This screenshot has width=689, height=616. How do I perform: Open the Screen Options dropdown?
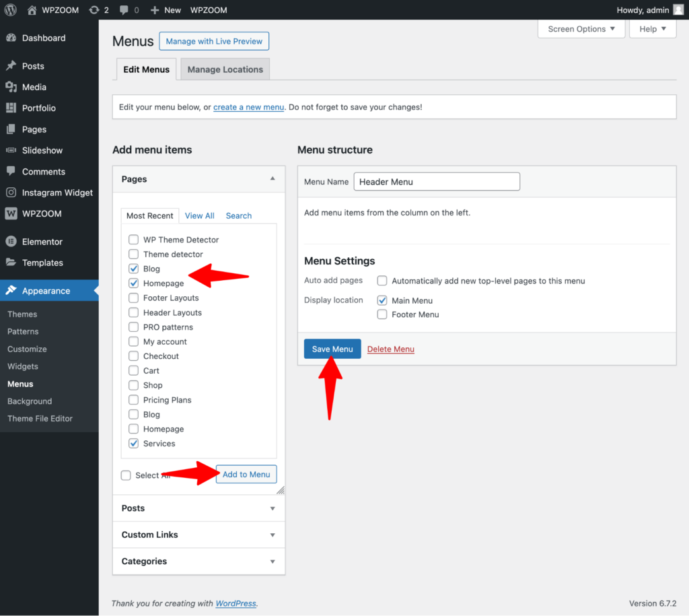coord(581,29)
